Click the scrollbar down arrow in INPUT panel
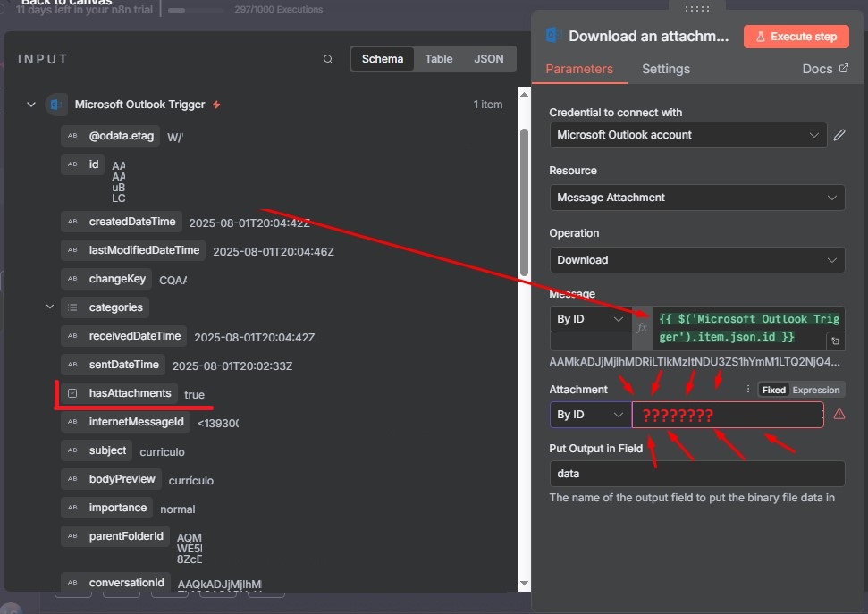868x614 pixels. [x=524, y=583]
